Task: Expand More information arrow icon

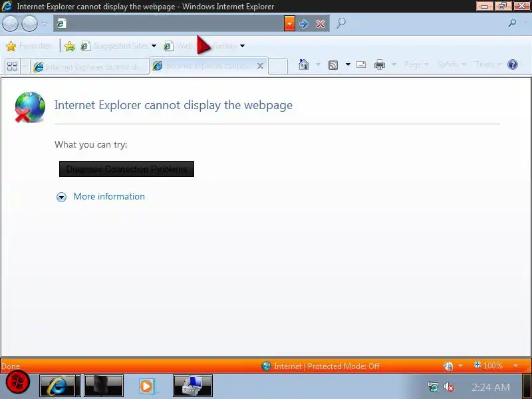Action: point(61,197)
